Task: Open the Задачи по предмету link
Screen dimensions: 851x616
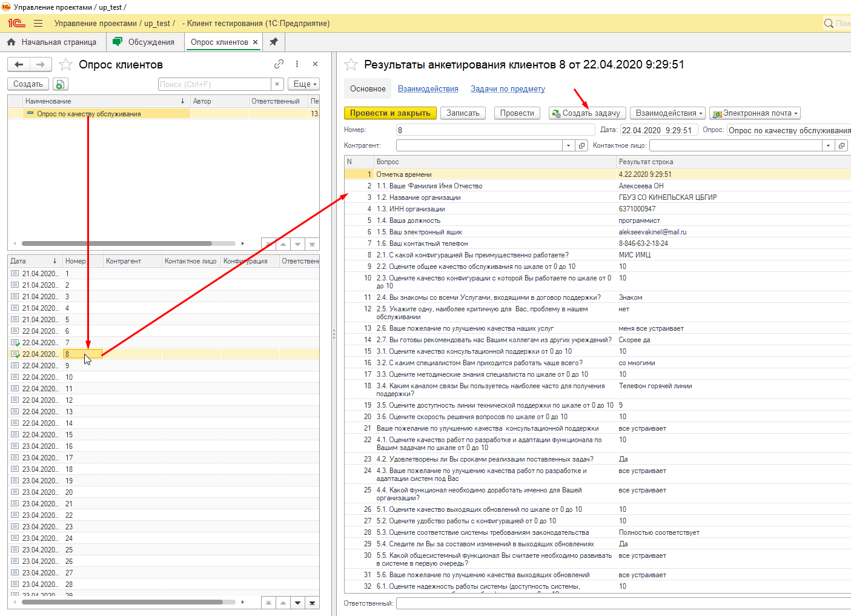Action: coord(508,89)
